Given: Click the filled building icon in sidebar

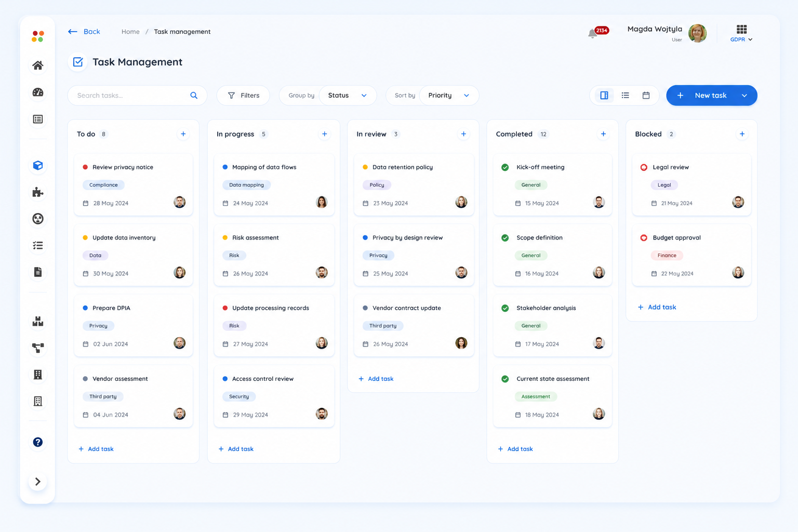Looking at the screenshot, I should pos(38,375).
